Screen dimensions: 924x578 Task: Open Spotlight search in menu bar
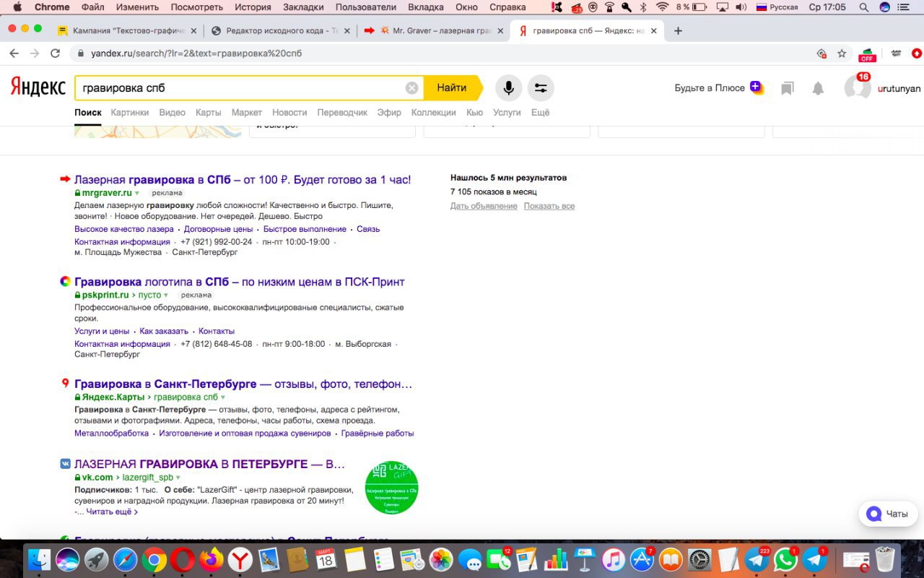coord(864,7)
